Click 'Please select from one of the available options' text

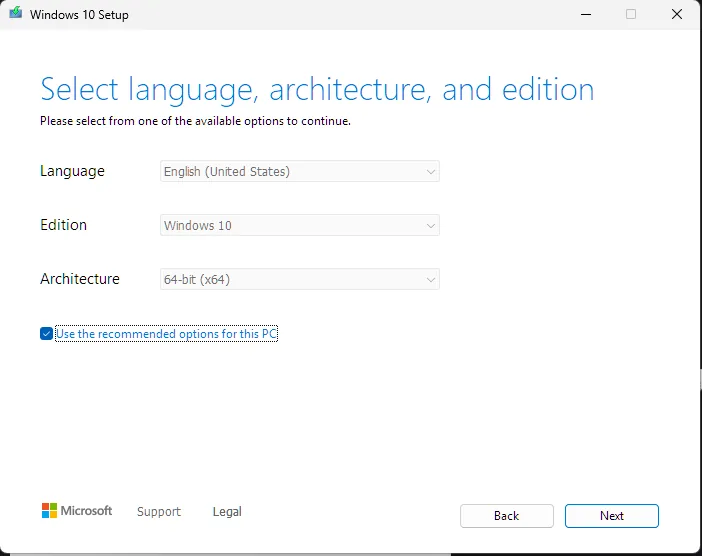point(195,121)
